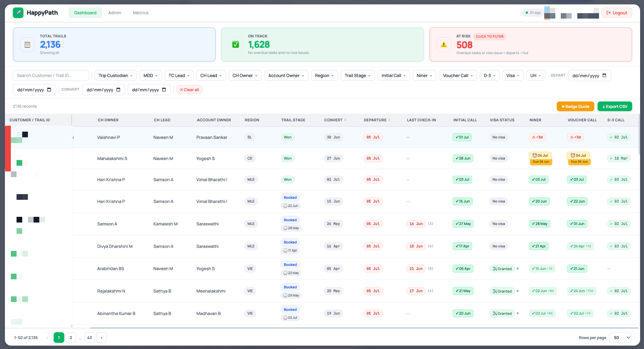The width and height of the screenshot is (644, 349).
Task: Click the clipboard icon in Total Trails card
Action: coord(27,44)
